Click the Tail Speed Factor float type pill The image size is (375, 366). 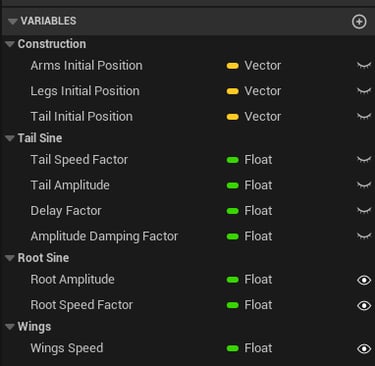point(232,160)
